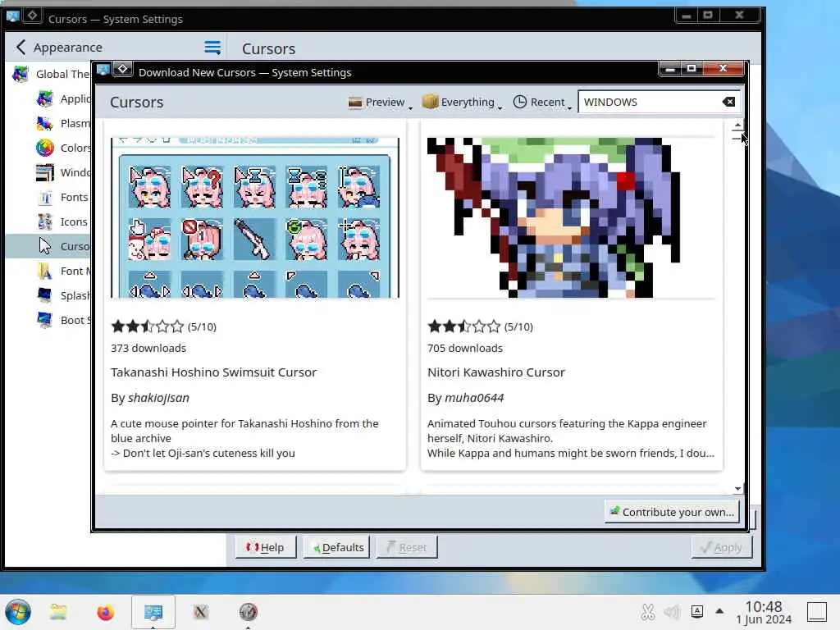Open the volume tray icon
The height and width of the screenshot is (630, 840).
click(672, 611)
